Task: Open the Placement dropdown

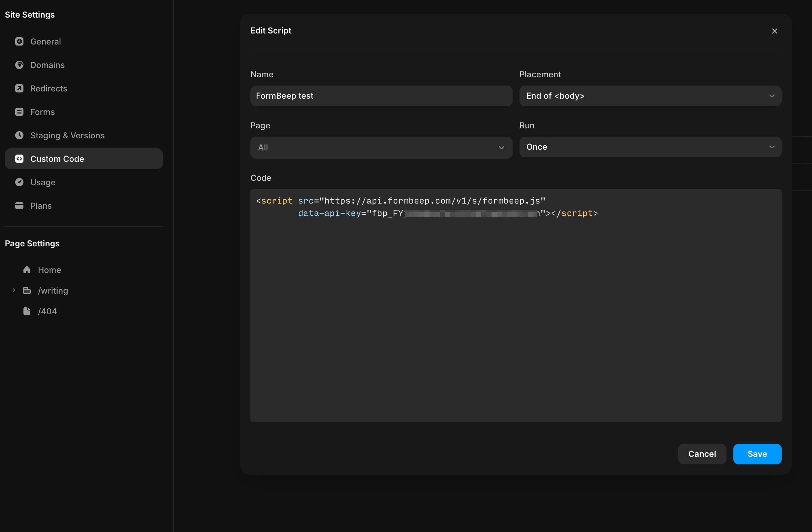Action: click(650, 96)
